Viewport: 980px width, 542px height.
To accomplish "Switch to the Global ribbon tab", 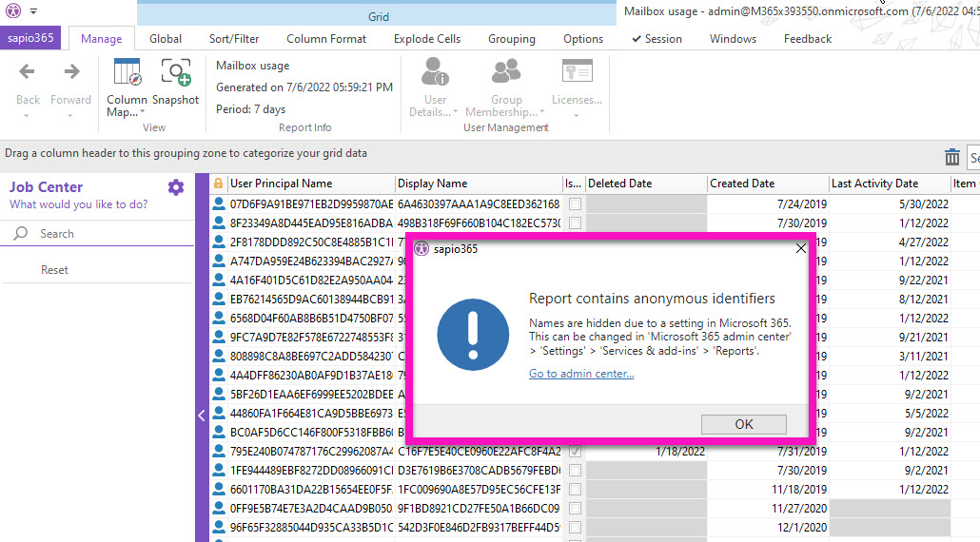I will pyautogui.click(x=166, y=39).
